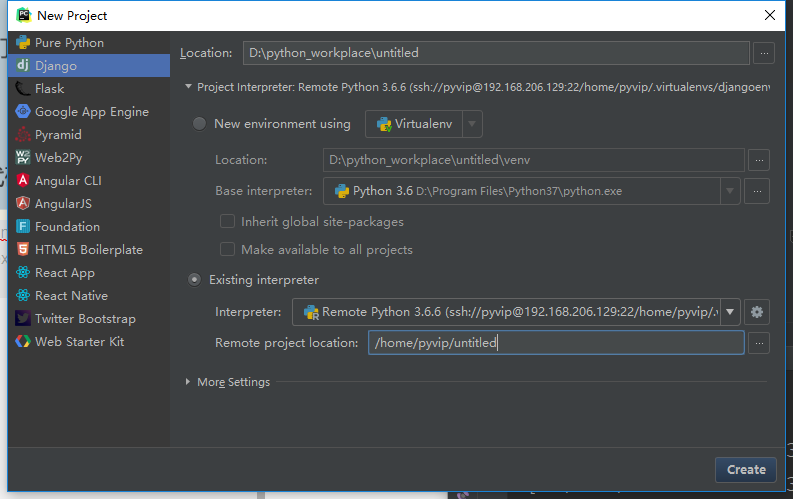Image resolution: width=793 pixels, height=499 pixels.
Task: Select AngularJS project type
Action: point(89,204)
